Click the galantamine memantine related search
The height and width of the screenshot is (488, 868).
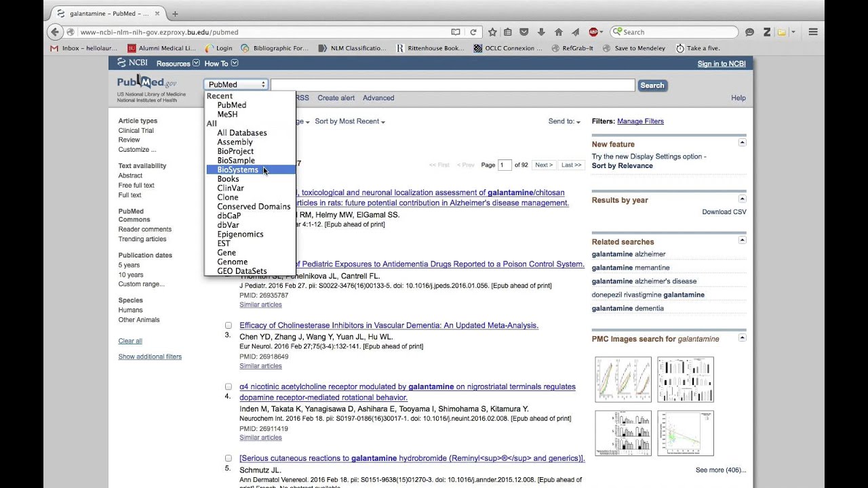point(631,268)
